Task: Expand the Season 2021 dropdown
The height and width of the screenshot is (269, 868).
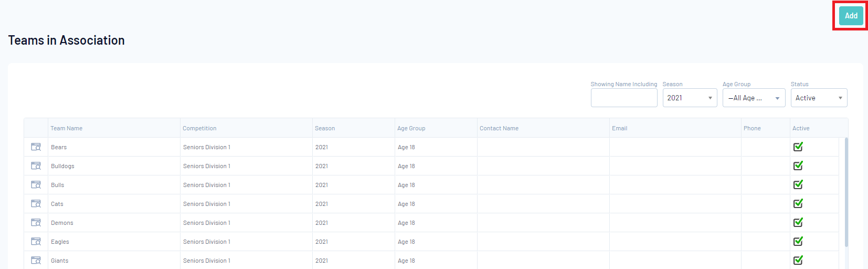Action: point(690,98)
